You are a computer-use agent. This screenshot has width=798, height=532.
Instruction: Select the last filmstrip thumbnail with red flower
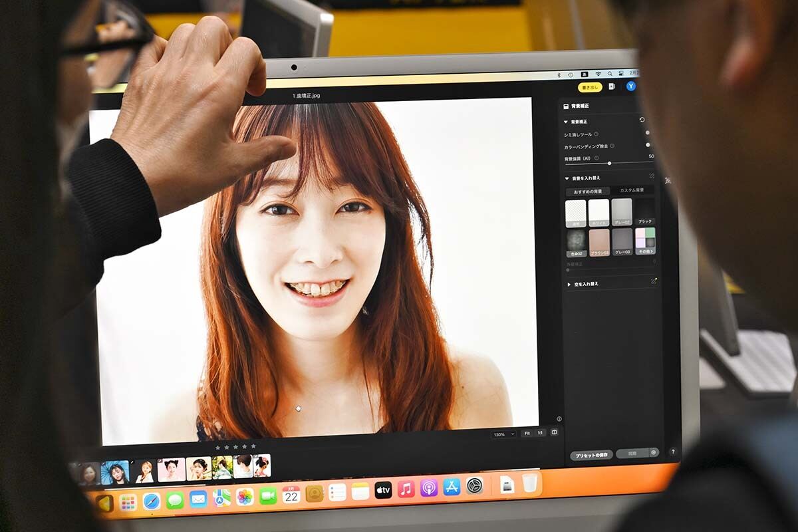[x=262, y=465]
